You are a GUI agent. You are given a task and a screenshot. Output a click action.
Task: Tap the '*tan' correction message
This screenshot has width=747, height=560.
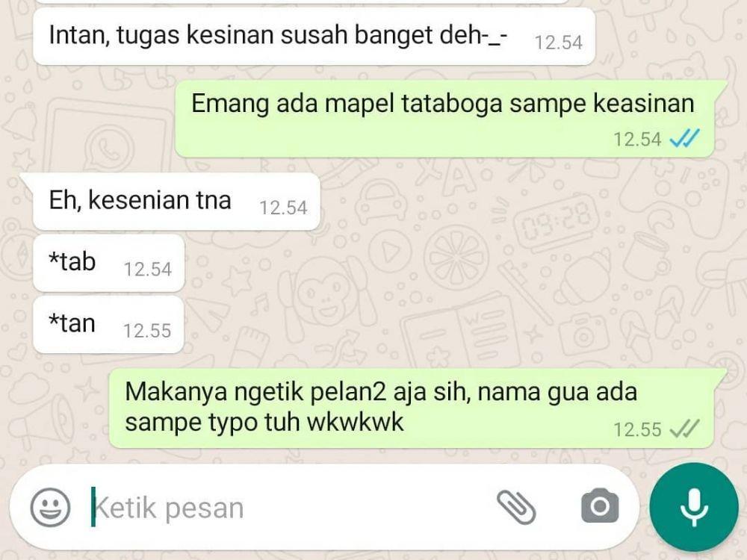tap(108, 324)
